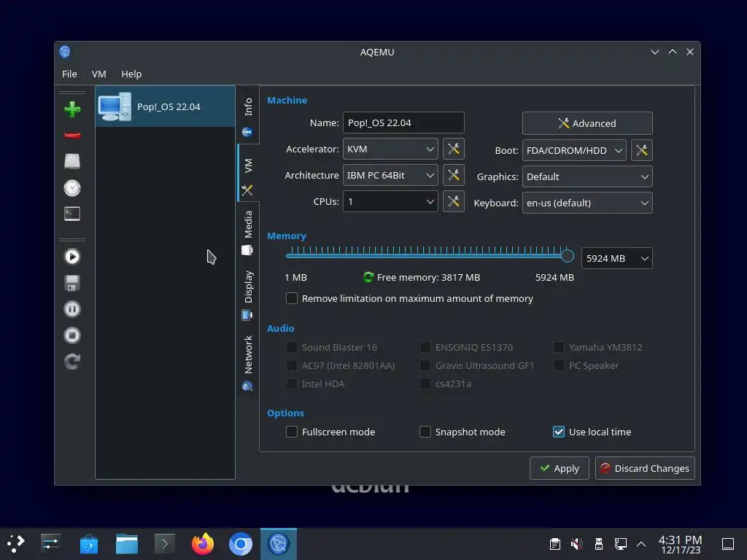The image size is (747, 560).
Task: Open clipboard tray icon
Action: tap(555, 544)
